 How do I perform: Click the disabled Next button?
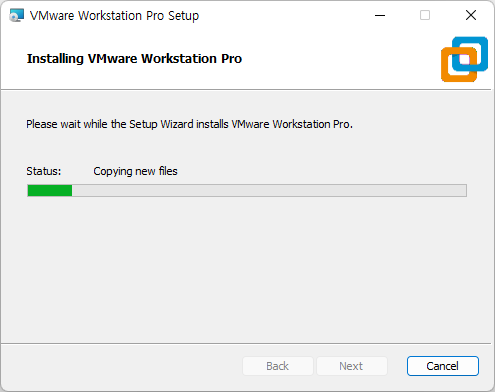click(x=351, y=366)
